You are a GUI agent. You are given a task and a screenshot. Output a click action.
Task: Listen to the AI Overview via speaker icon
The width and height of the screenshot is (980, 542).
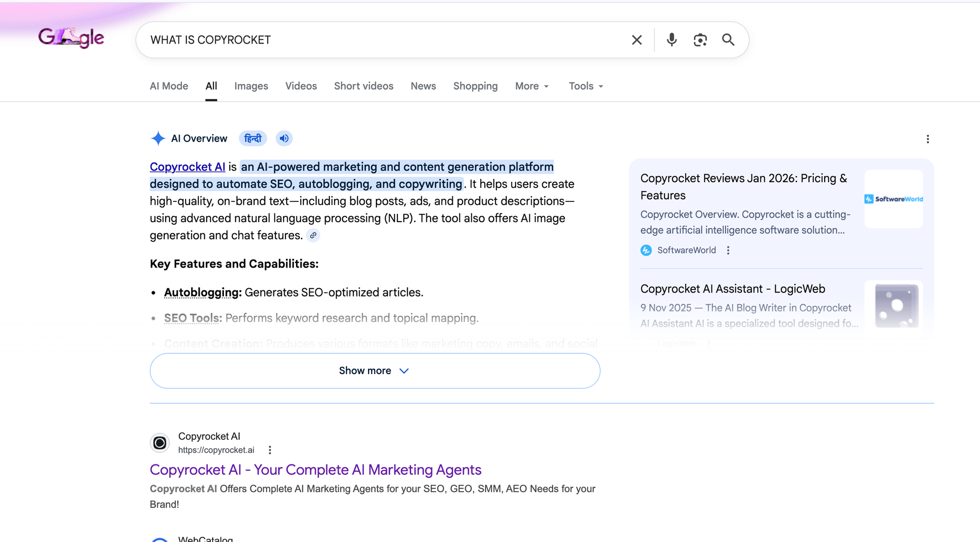[284, 138]
